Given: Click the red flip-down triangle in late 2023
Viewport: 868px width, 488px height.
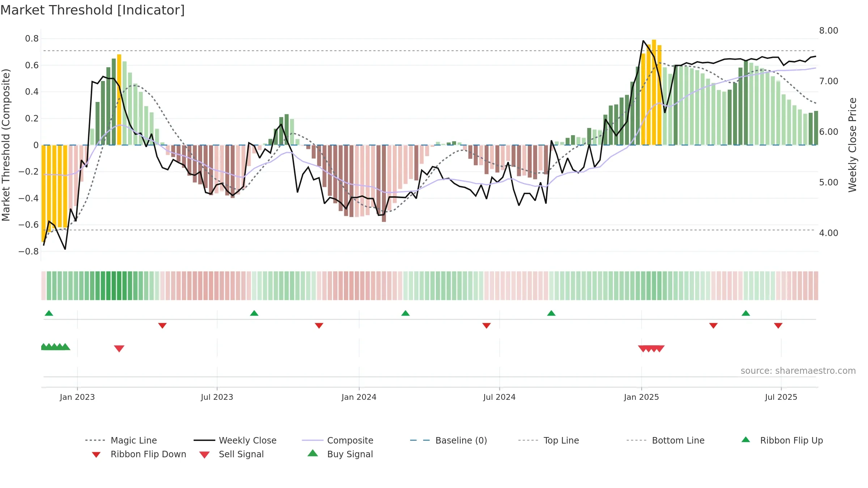Looking at the screenshot, I should (x=319, y=326).
